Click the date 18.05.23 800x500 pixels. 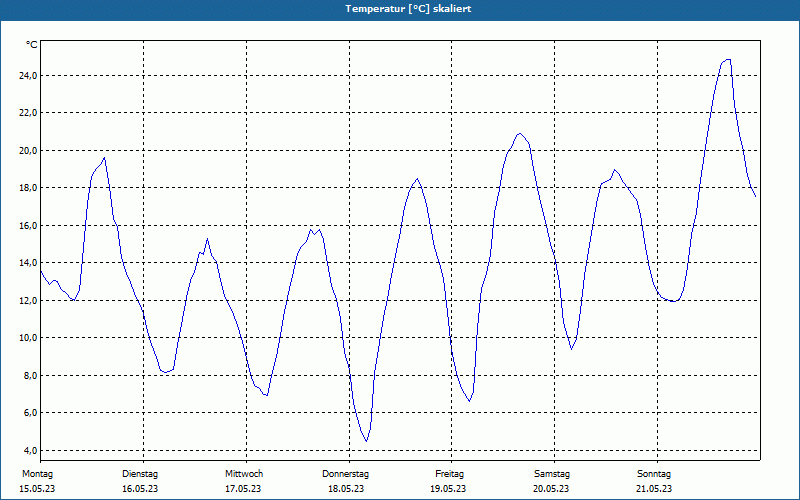click(x=346, y=489)
